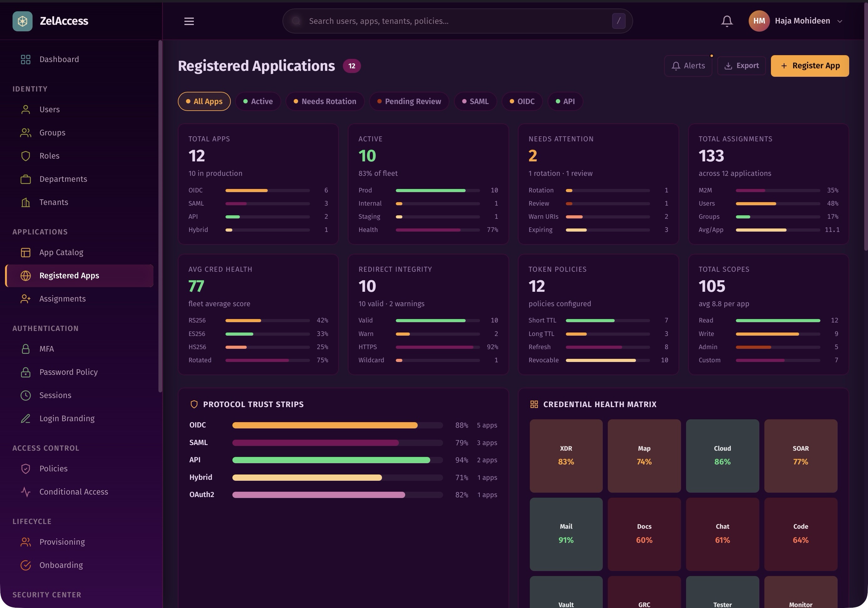
Task: Toggle the SAML filter chip
Action: click(476, 102)
